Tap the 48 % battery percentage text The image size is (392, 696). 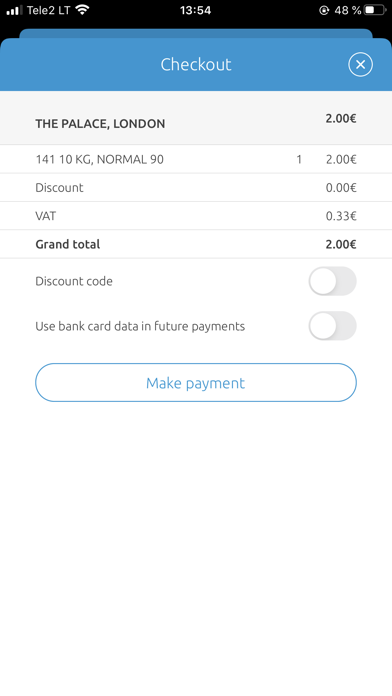coord(348,10)
